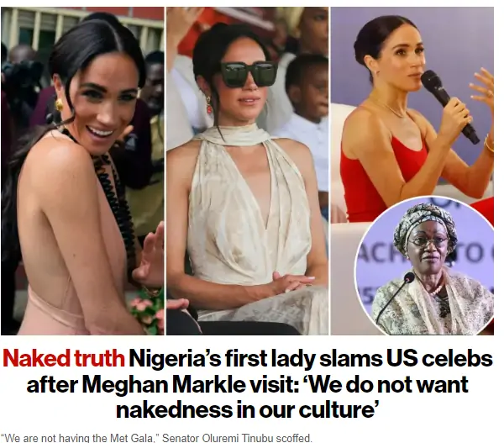504x443 pixels.
Task: Click the 'We are not having the Met Gala' subheading
Action: (81, 438)
